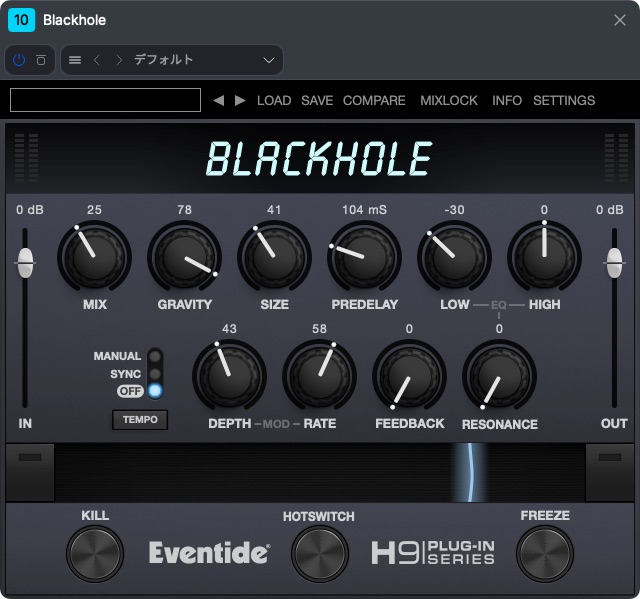The image size is (640, 599).
Task: Activate the HOTSWITCH footswitch
Action: (320, 554)
